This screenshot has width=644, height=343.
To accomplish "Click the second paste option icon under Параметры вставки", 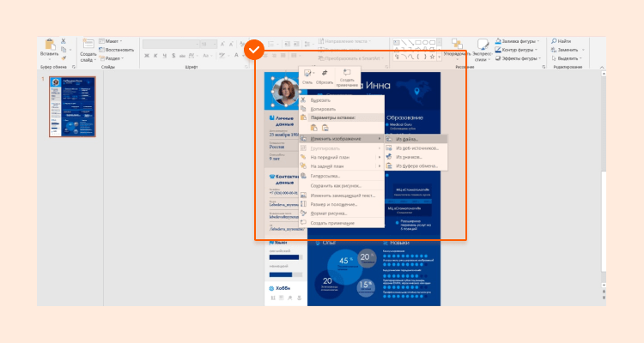I will coord(325,128).
